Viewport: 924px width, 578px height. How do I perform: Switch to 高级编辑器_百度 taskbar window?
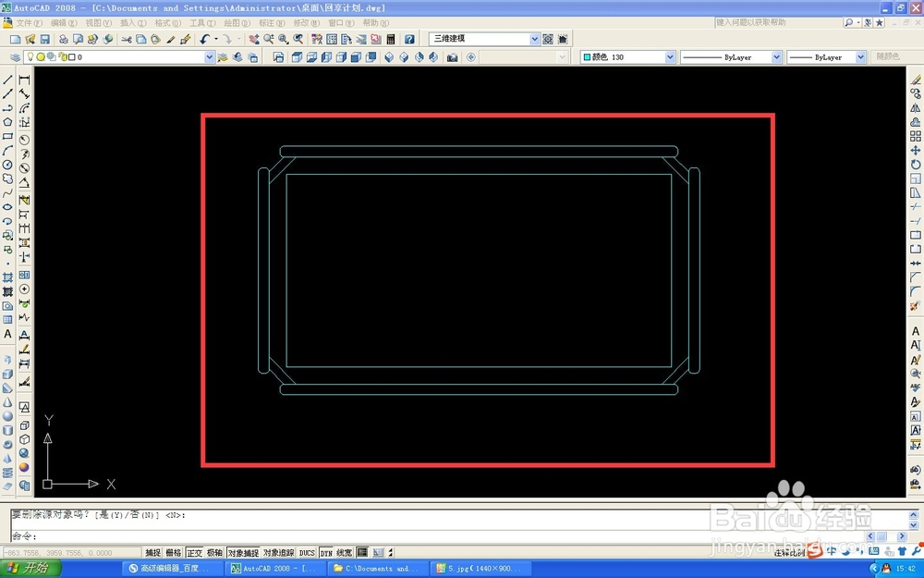pyautogui.click(x=172, y=569)
